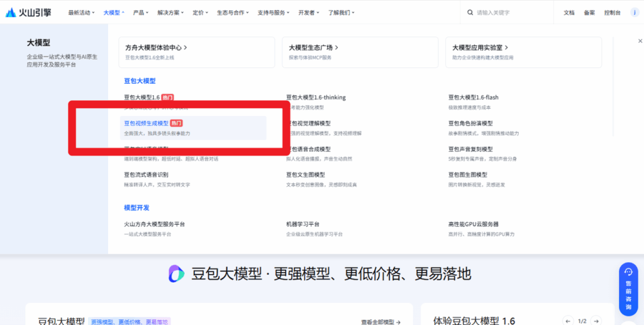
Task: Go to next slide with right arrow
Action: click(x=596, y=321)
